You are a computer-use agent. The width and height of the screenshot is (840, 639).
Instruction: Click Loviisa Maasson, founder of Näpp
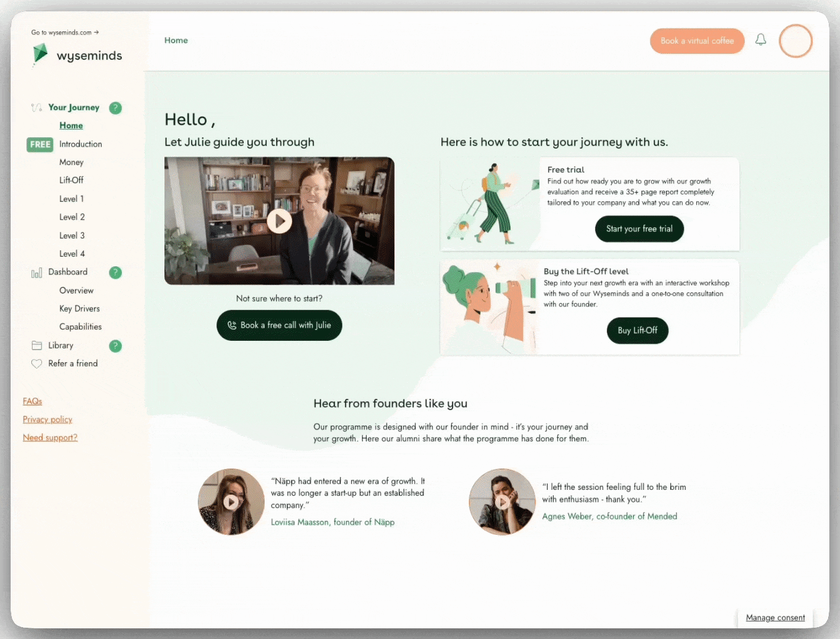coord(332,522)
